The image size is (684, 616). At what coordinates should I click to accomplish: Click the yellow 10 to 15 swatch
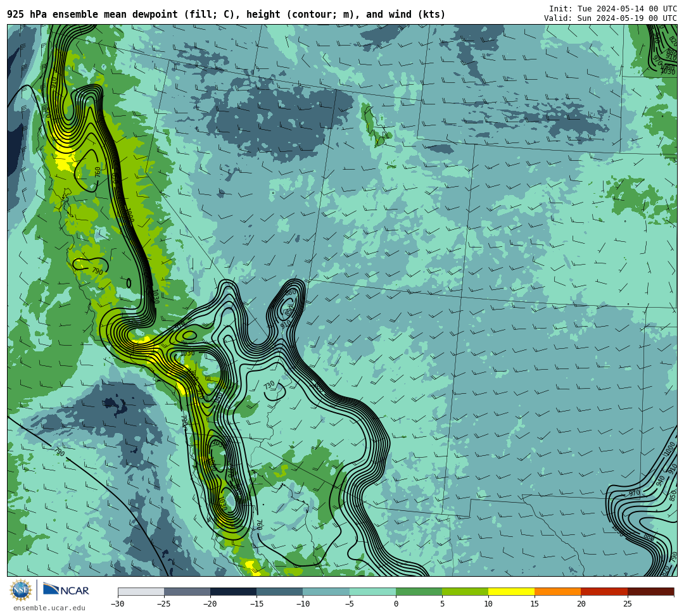tap(511, 591)
